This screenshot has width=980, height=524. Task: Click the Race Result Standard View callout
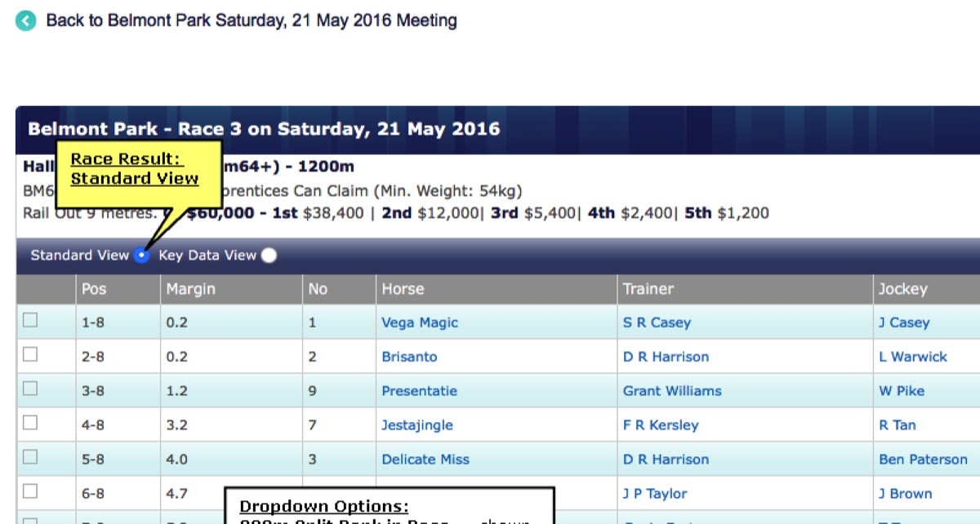click(x=136, y=169)
